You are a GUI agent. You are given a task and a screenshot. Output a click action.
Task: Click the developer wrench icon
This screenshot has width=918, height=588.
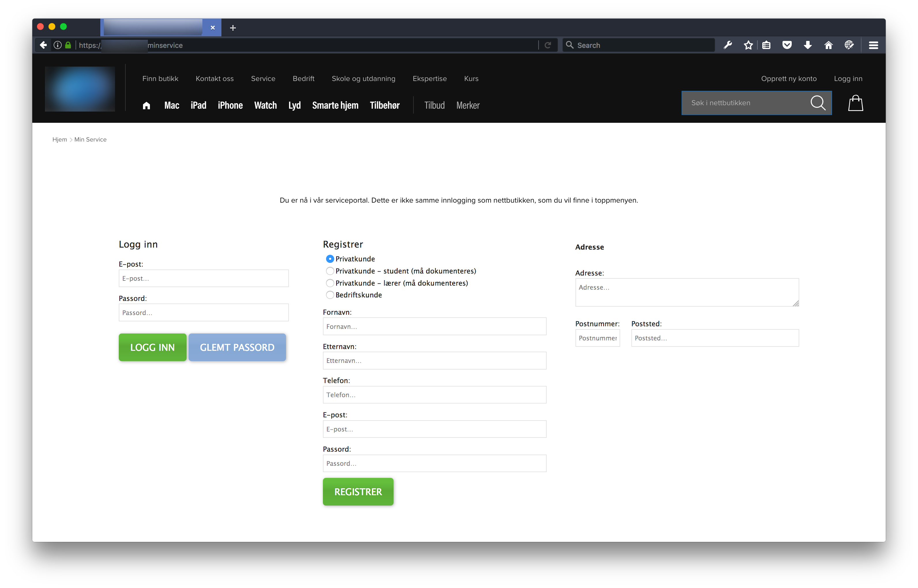coord(728,45)
